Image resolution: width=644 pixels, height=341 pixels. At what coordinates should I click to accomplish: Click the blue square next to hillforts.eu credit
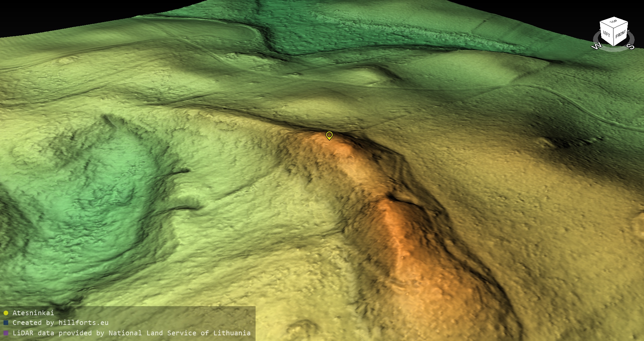pyautogui.click(x=6, y=323)
